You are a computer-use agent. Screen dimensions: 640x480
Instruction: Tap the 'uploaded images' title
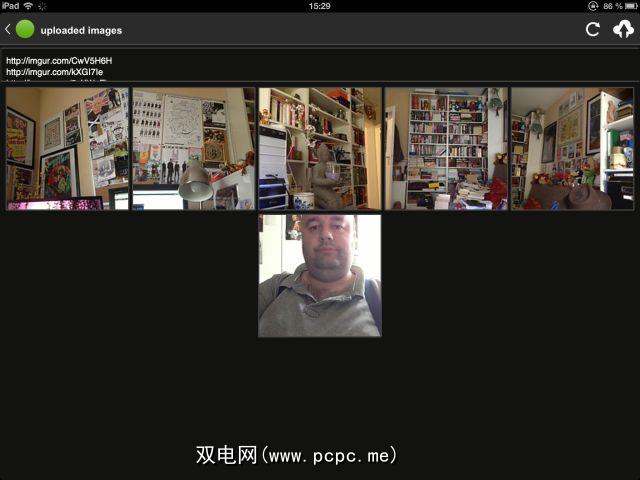coord(81,31)
